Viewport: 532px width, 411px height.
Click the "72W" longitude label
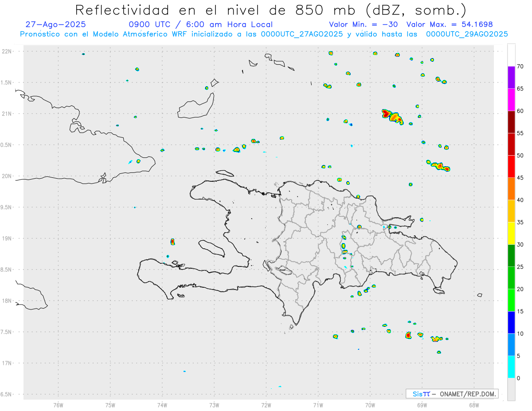pos(266,405)
